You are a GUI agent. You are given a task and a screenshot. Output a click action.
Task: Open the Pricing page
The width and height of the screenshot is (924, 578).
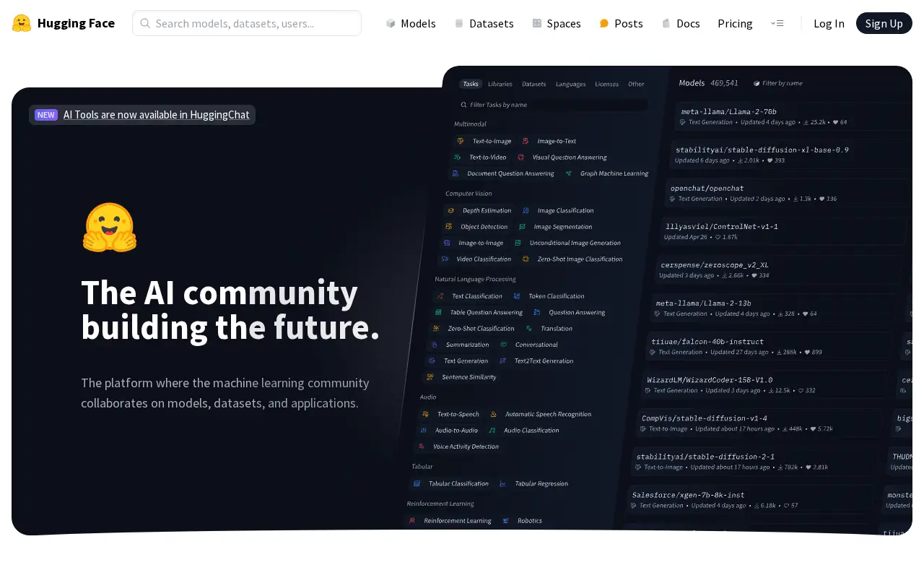tap(735, 23)
